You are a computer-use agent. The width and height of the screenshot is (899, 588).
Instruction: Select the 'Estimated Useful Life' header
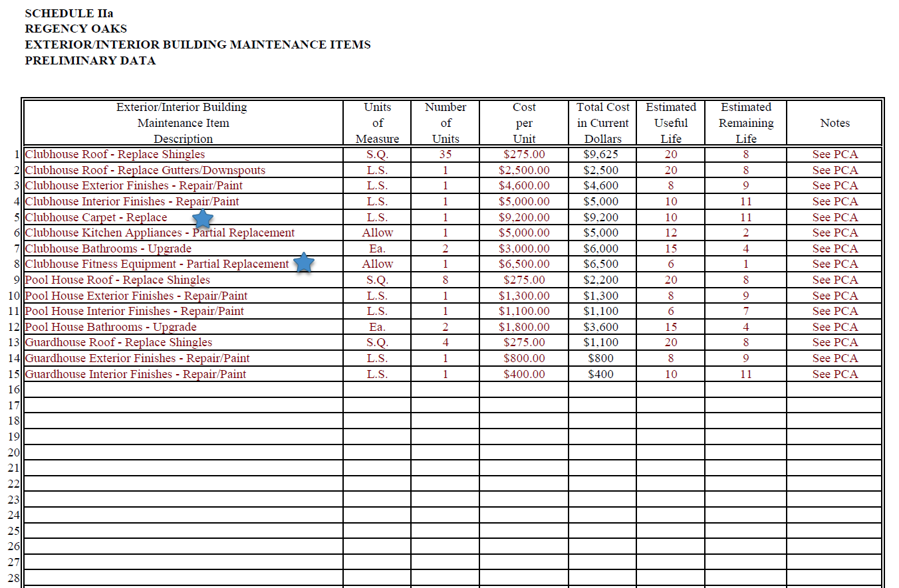pos(671,123)
